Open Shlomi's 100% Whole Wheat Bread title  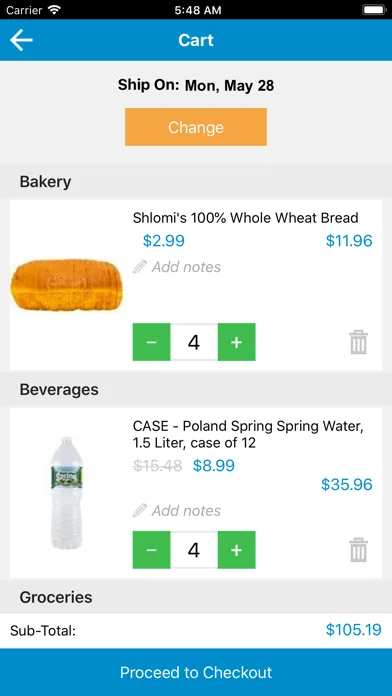click(245, 218)
